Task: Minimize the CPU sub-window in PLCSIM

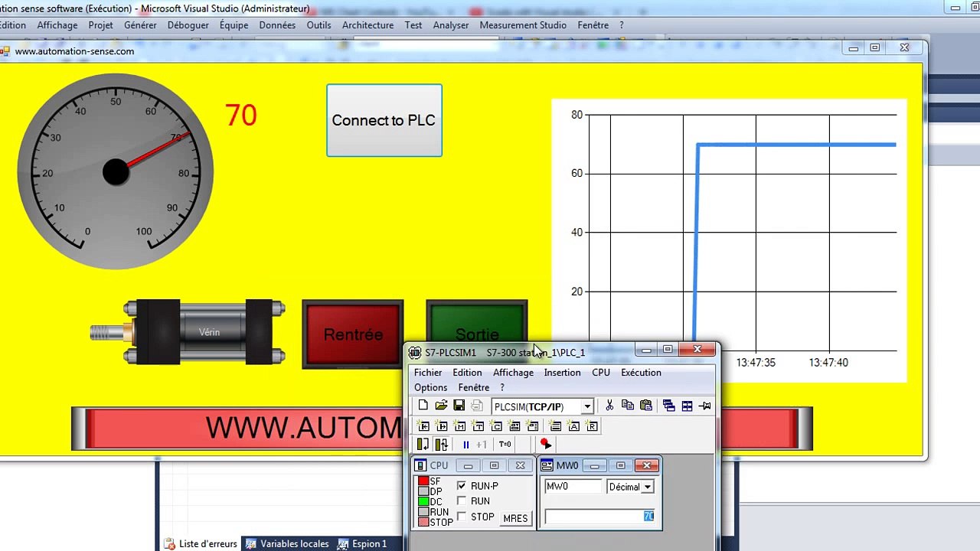Action: 468,465
